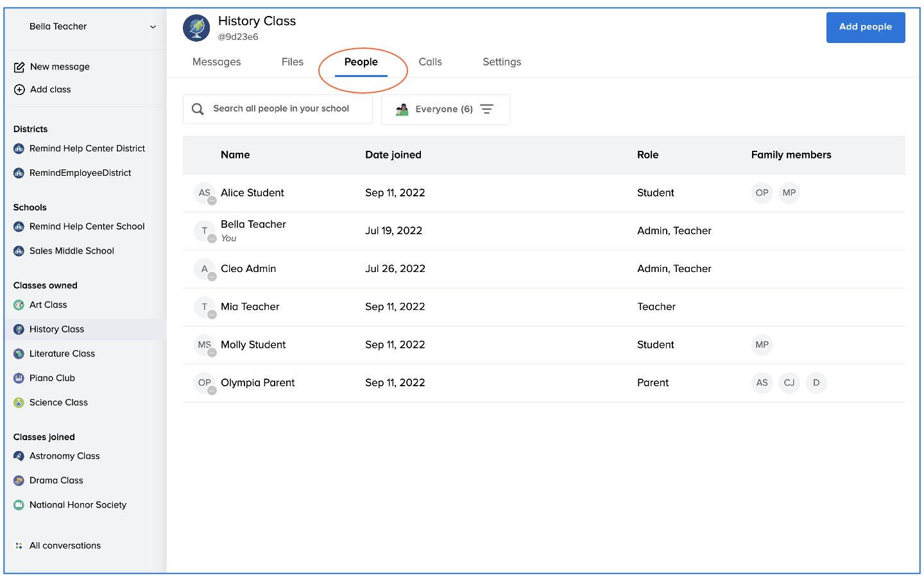Focus the Search all people input field
This screenshot has width=924, height=580.
pos(281,109)
